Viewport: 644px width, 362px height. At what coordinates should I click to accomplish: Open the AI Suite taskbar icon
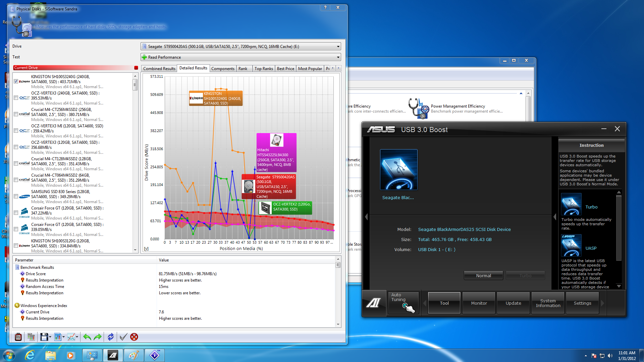click(x=113, y=355)
